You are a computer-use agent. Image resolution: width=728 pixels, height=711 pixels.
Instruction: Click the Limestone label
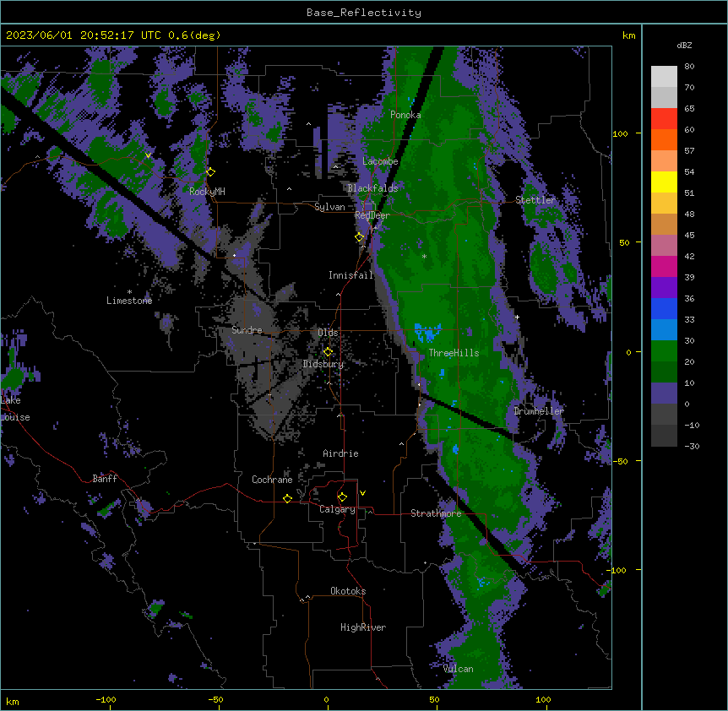129,301
